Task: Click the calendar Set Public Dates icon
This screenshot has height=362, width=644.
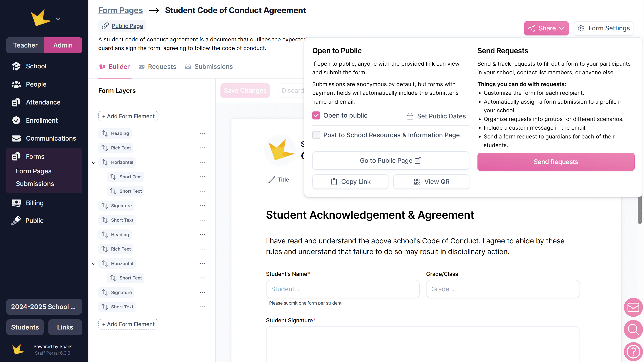Action: tap(410, 116)
